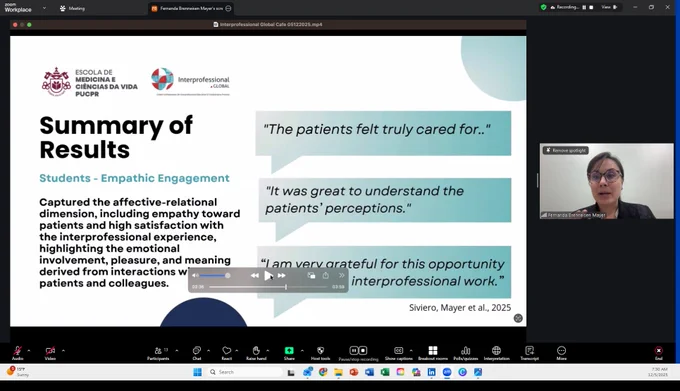
Task: Pause recording from the meeting toolbar
Action: [x=354, y=350]
